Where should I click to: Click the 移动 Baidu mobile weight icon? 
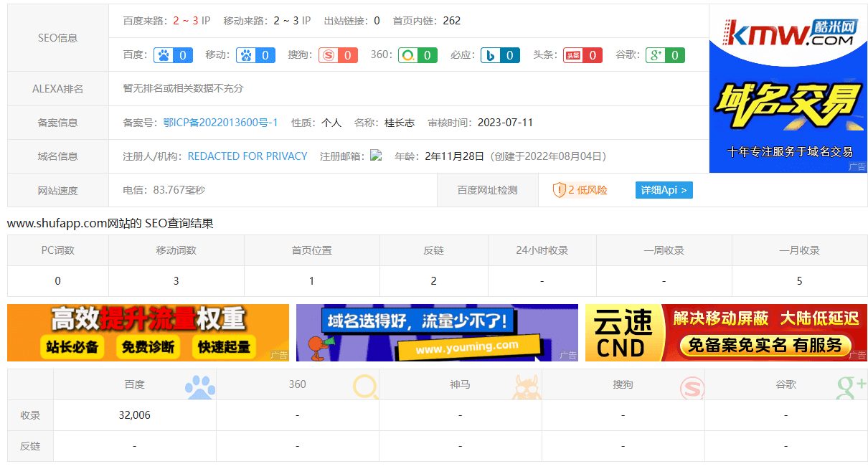247,55
